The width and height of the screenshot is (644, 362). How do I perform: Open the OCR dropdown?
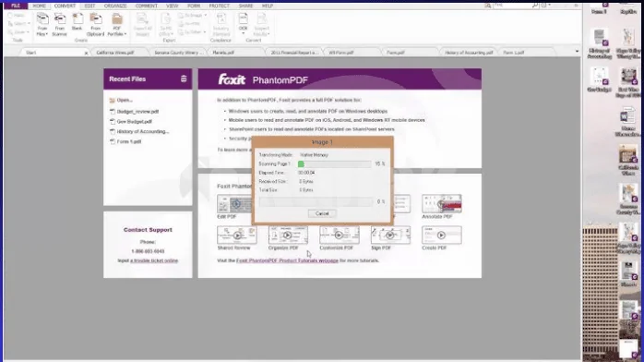point(244,23)
